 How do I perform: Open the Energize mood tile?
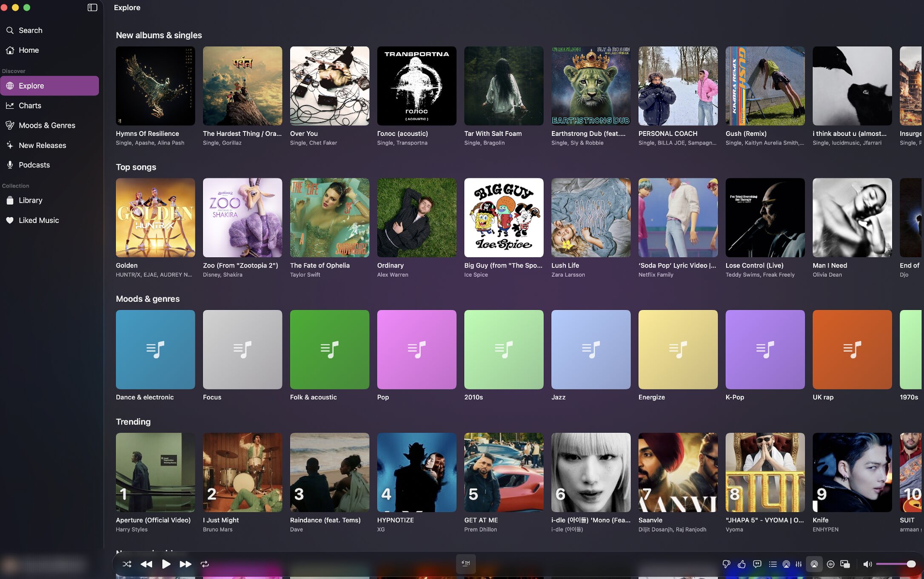678,349
